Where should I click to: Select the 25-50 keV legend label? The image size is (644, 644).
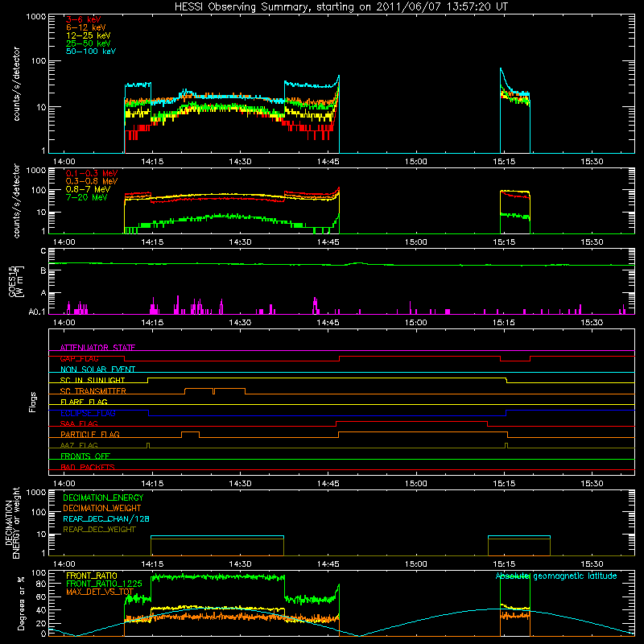tap(89, 43)
